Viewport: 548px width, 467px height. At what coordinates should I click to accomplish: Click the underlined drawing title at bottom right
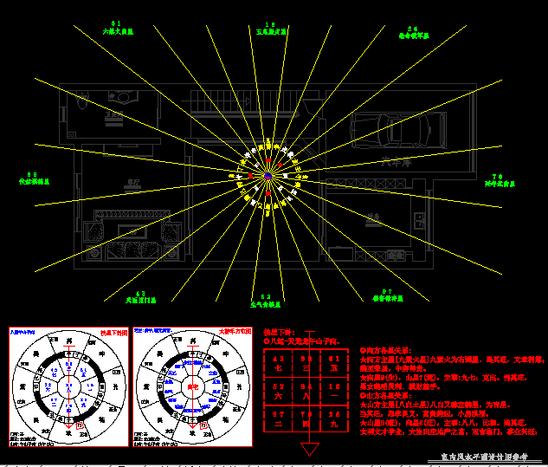coord(484,457)
